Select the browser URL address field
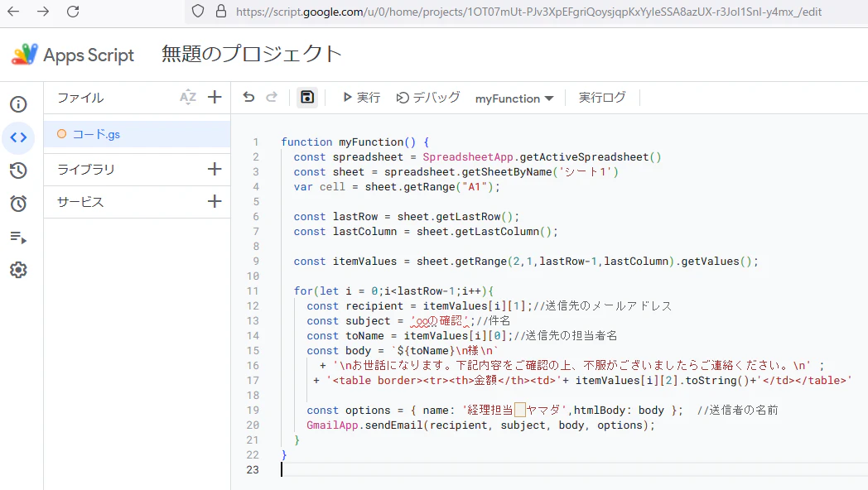This screenshot has width=868, height=490. tap(528, 12)
